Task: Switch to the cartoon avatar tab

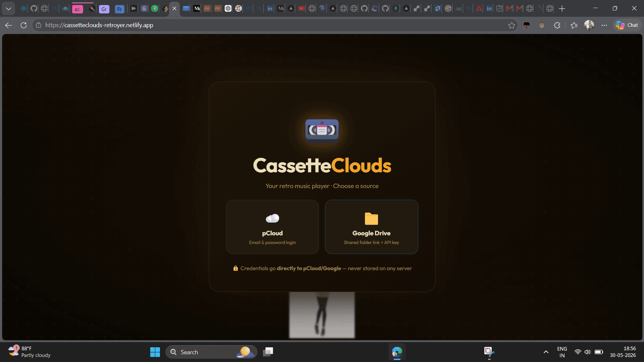Action: point(238,9)
